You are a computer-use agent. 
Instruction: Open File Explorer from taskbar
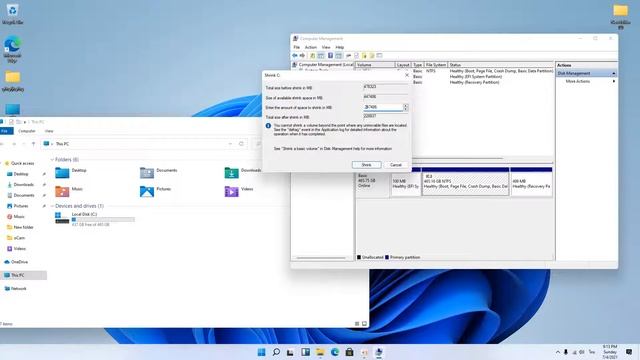tap(320, 352)
